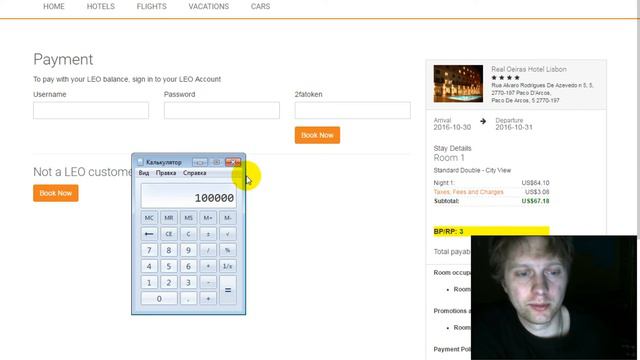
Task: Click the equals key on calculator
Action: click(x=228, y=290)
